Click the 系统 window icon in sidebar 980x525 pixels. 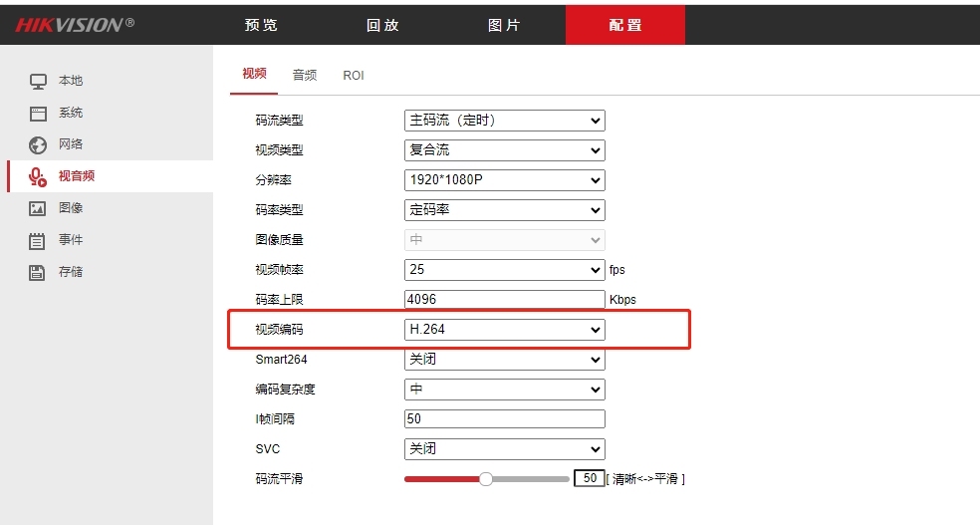click(38, 113)
